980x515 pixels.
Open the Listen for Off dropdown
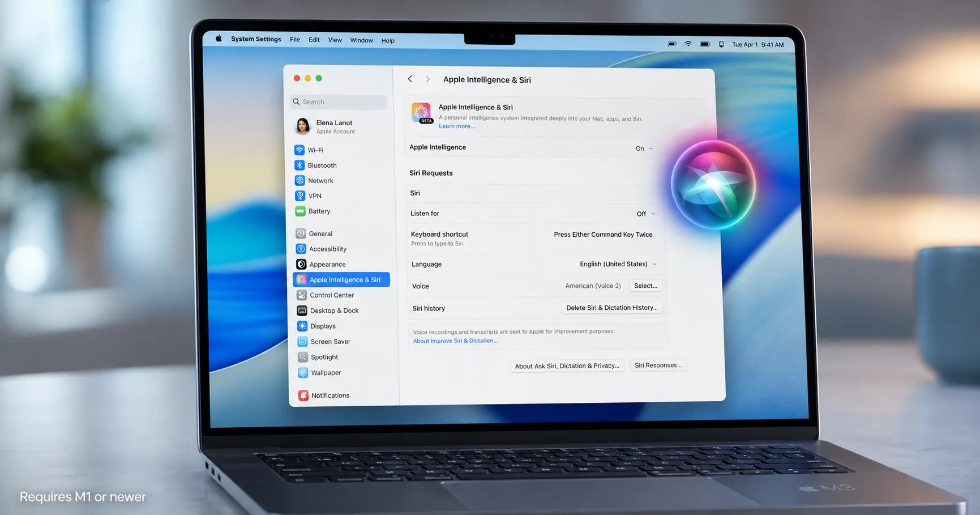(x=646, y=214)
